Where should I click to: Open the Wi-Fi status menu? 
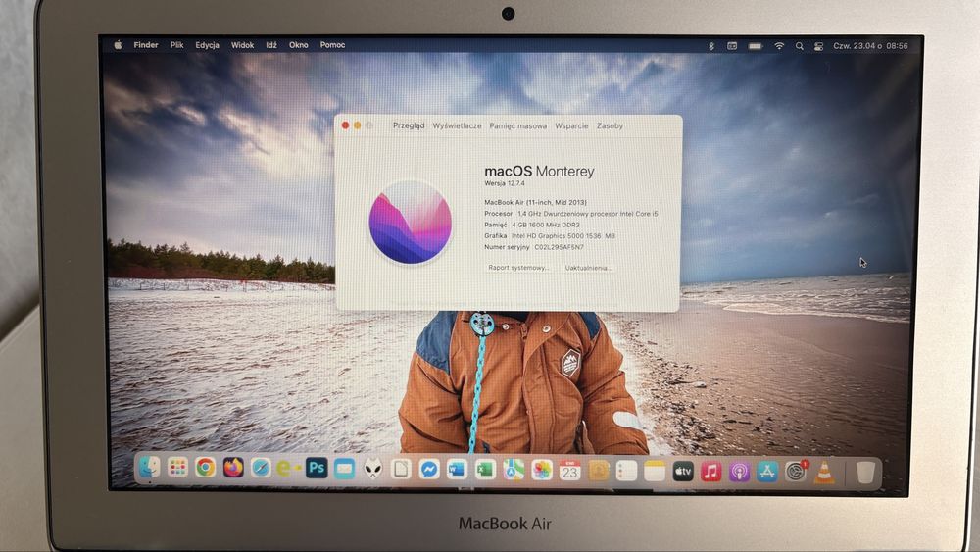779,46
